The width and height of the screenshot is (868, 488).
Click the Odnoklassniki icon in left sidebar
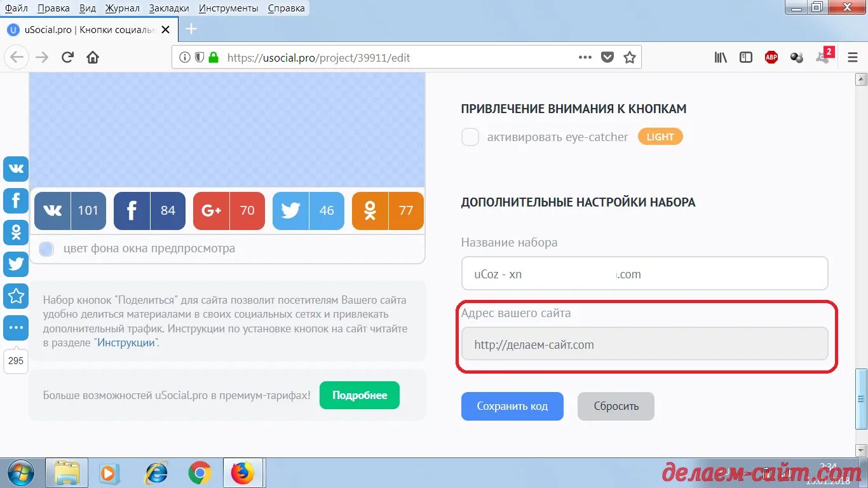[x=16, y=233]
